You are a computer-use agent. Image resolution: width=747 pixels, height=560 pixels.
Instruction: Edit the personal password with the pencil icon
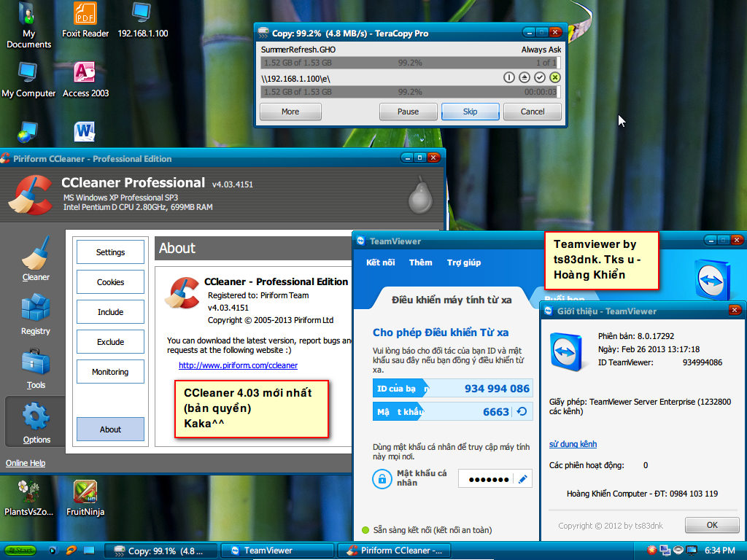pos(522,479)
